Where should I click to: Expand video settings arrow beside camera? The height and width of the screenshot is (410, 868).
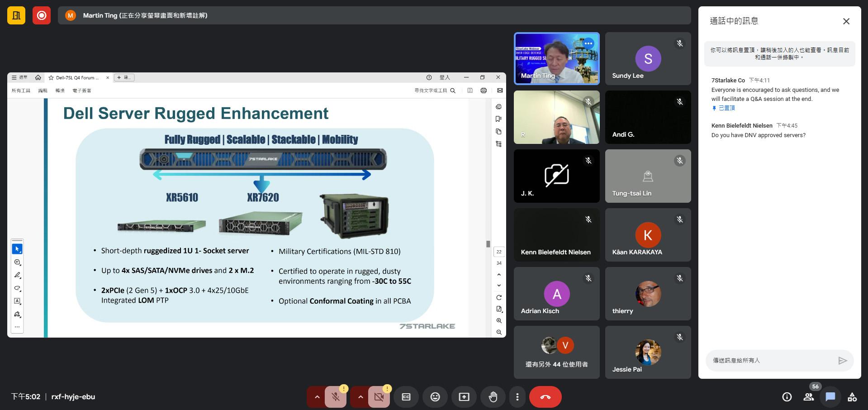(x=360, y=397)
